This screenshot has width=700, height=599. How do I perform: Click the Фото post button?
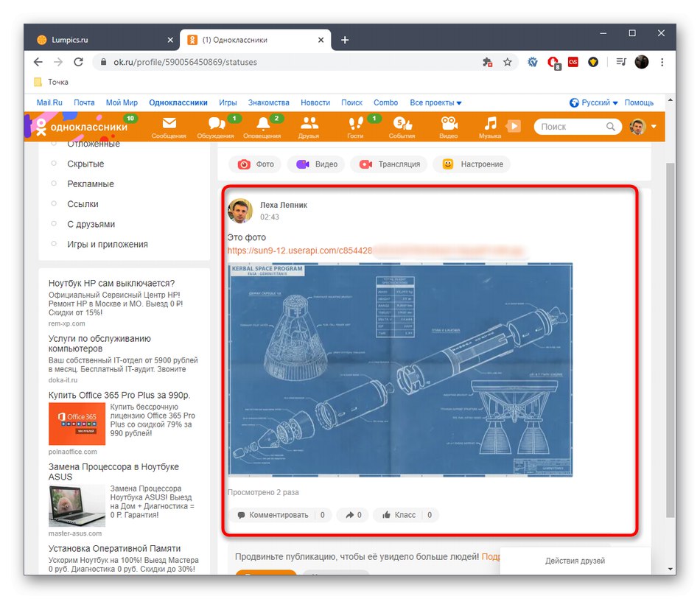pos(256,164)
